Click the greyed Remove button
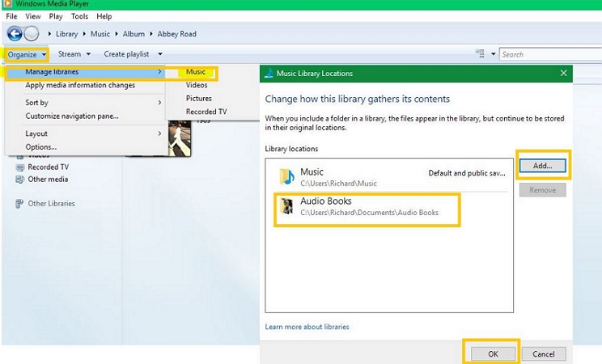 [542, 190]
